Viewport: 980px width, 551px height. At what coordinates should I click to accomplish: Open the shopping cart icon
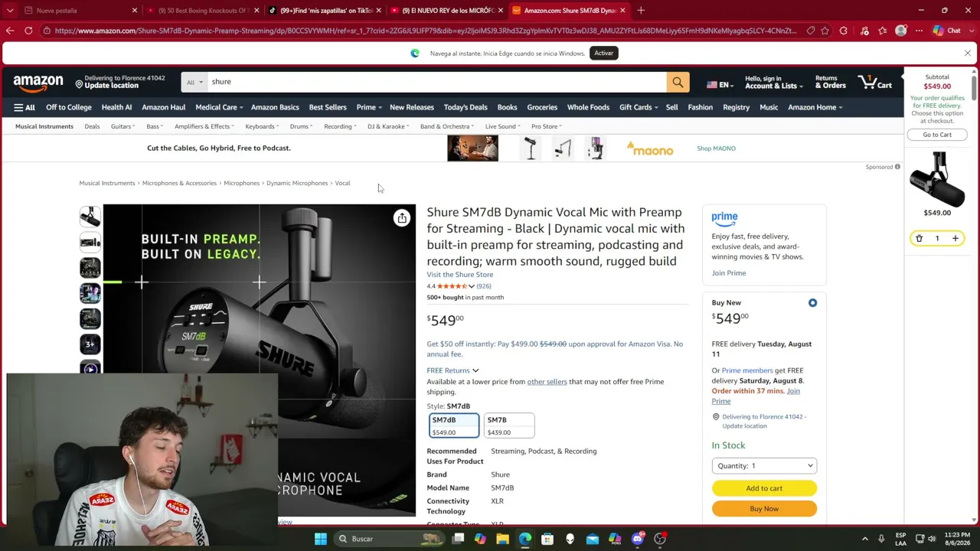(x=875, y=82)
